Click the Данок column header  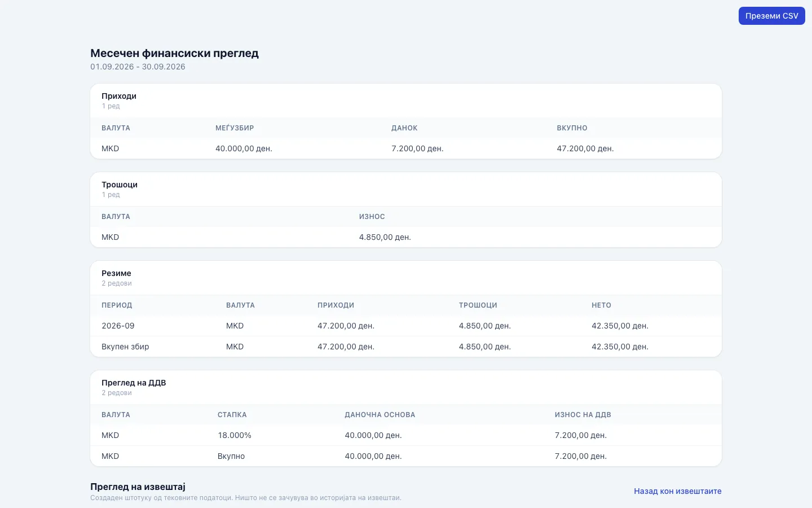click(x=404, y=128)
